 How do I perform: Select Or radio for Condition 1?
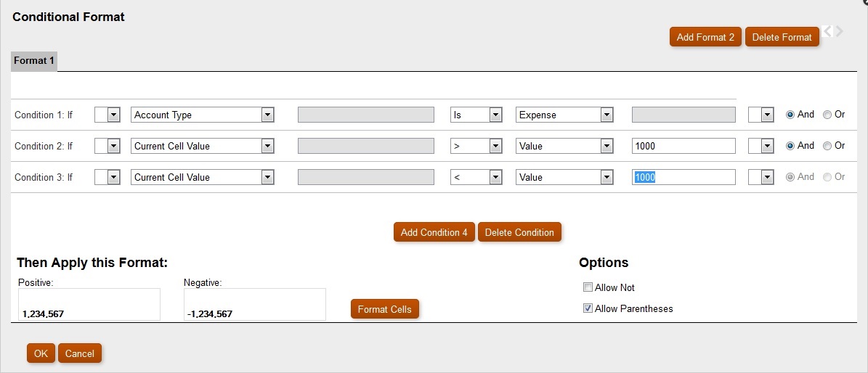coord(827,115)
